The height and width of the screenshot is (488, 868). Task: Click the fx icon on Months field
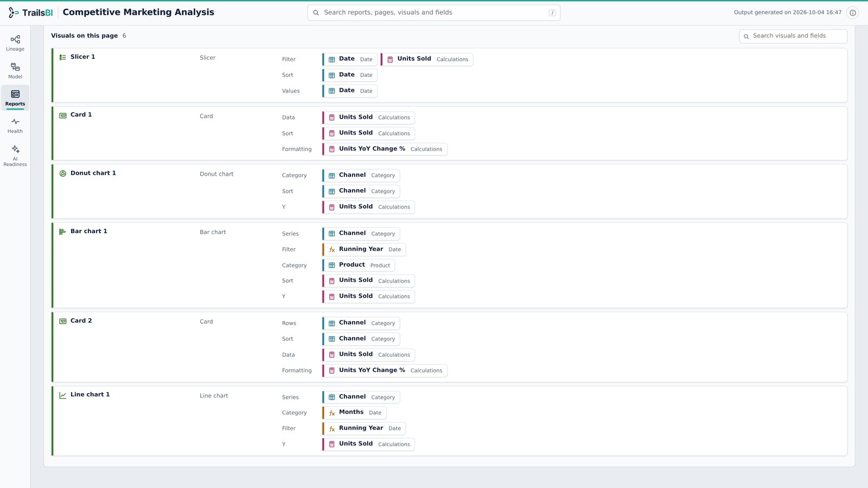332,413
